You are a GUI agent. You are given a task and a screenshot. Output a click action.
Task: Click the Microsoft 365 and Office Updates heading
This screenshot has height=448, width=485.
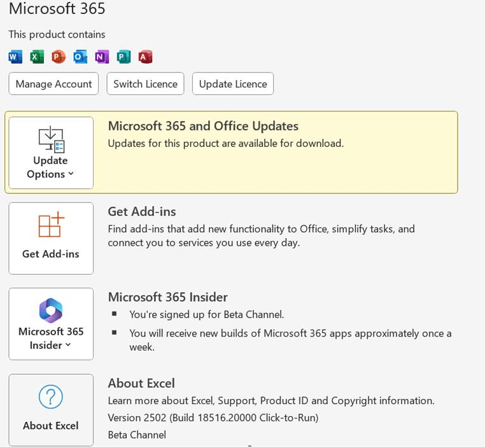[203, 126]
